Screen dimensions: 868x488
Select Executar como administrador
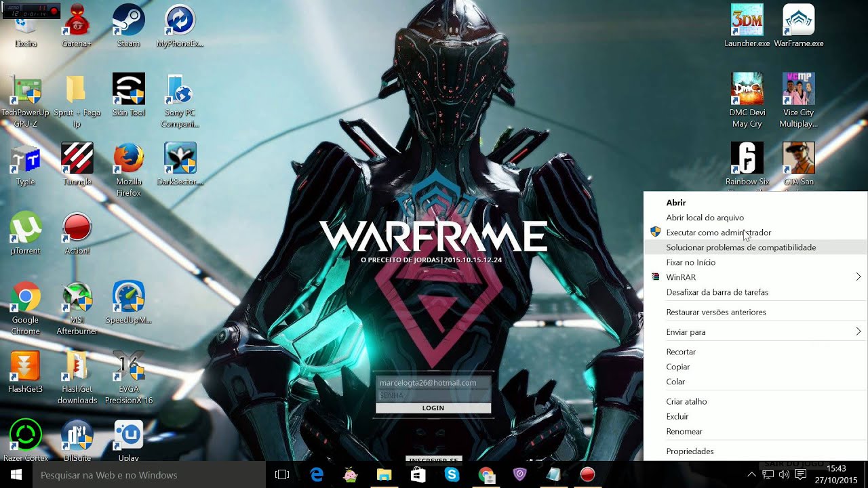tap(755, 232)
